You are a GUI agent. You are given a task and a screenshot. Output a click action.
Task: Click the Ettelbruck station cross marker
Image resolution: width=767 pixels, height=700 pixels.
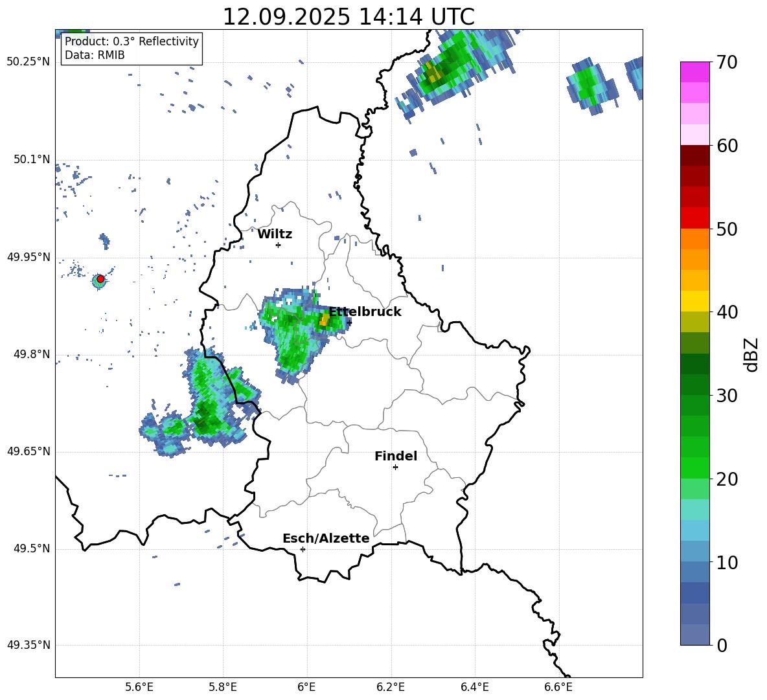[x=349, y=322]
